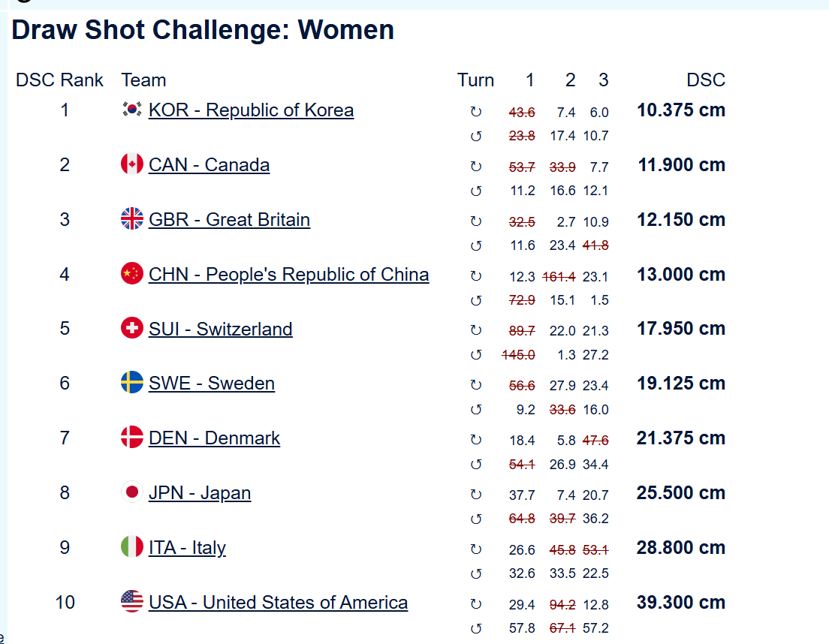This screenshot has width=829, height=644.
Task: Open the KOR - Republic of Korea link
Action: pos(251,110)
